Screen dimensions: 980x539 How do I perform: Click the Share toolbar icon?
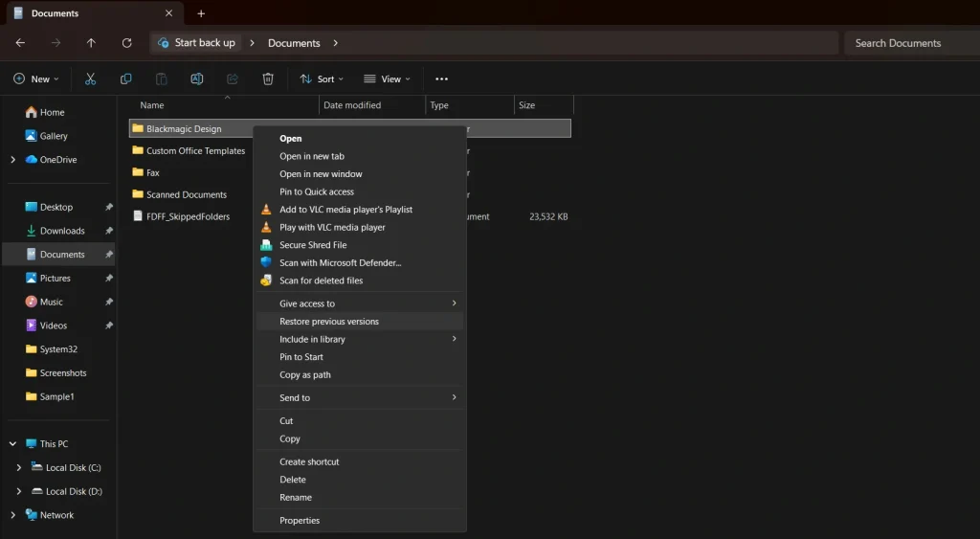click(x=233, y=79)
